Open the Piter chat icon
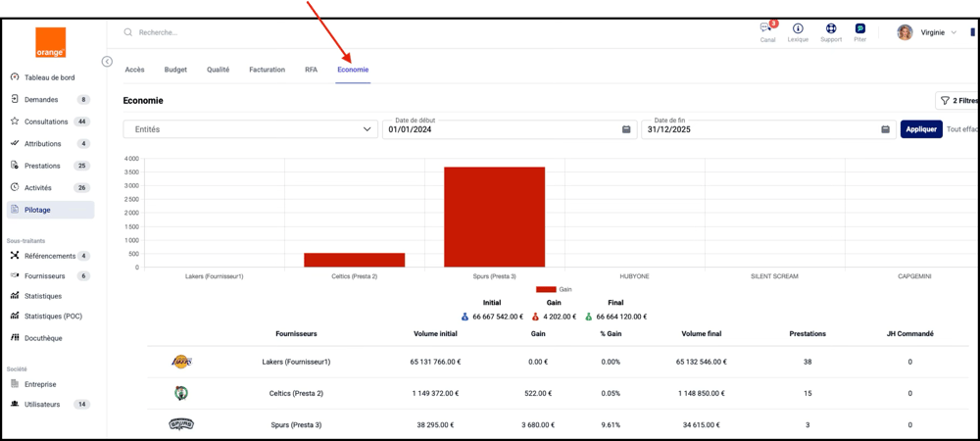Viewport: 980px width, 441px height. (860, 28)
